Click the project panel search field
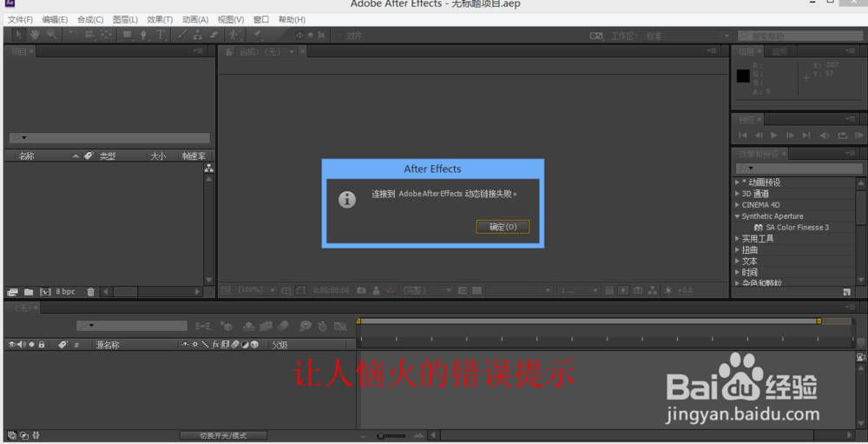Screen dimensions: 868x444 [109, 137]
